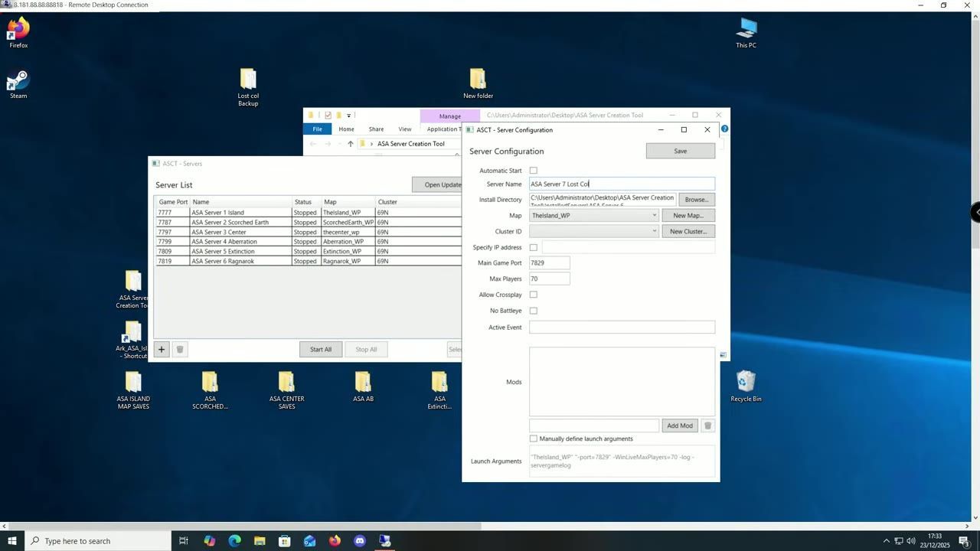Click Add Mod button
Screen dimensions: 980x551
click(680, 425)
